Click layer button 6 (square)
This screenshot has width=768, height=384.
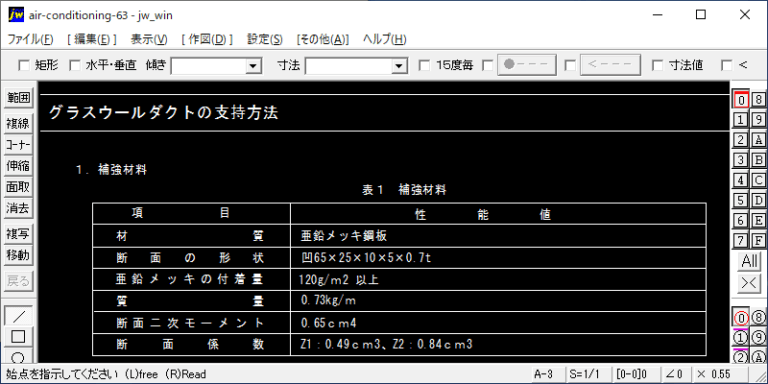tap(741, 220)
